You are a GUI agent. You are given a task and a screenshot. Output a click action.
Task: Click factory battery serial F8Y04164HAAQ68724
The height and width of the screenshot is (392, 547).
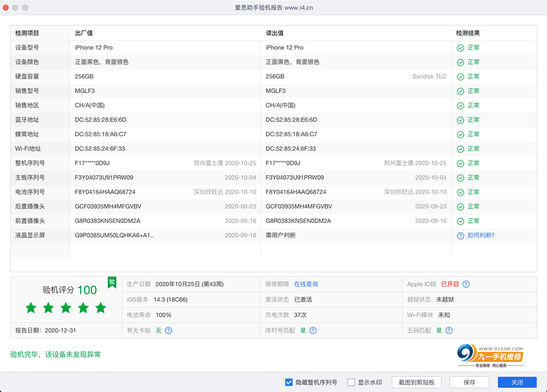pyautogui.click(x=105, y=192)
